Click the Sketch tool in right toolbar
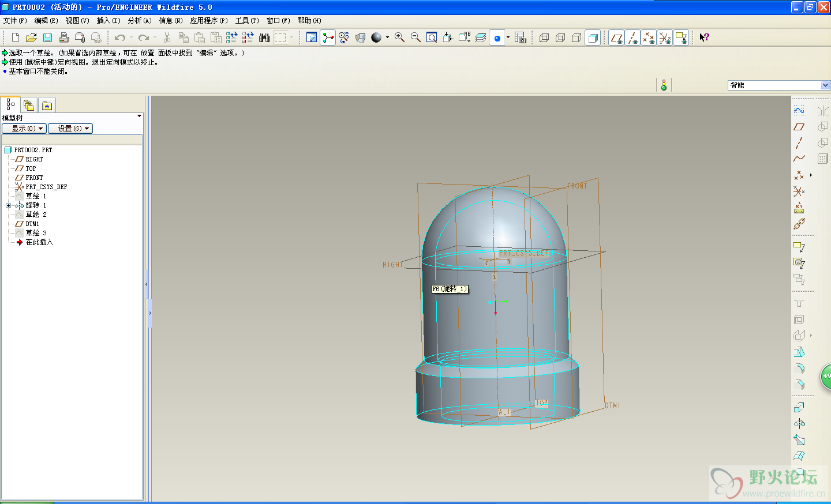831x504 pixels. tap(799, 110)
